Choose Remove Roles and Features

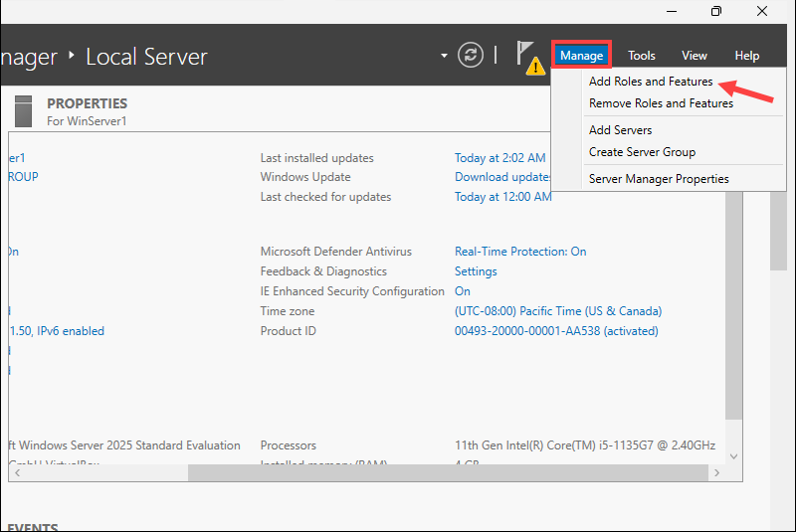[x=661, y=103]
